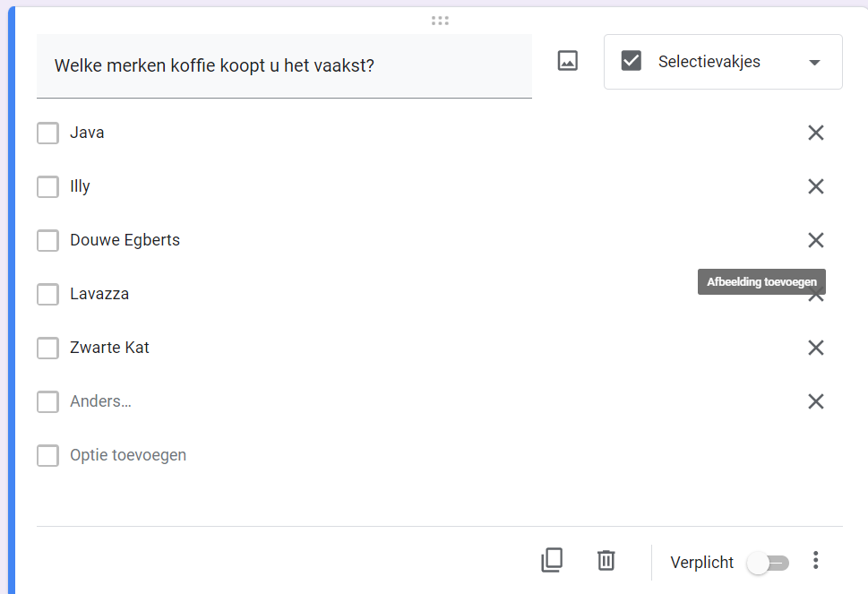Add an image to the question
Viewport: 868px width, 594px height.
pos(567,61)
